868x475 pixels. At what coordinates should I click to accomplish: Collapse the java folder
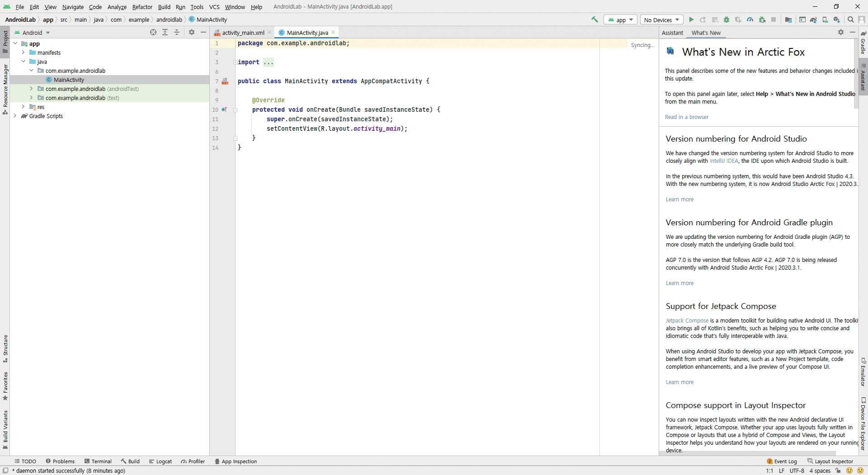23,62
